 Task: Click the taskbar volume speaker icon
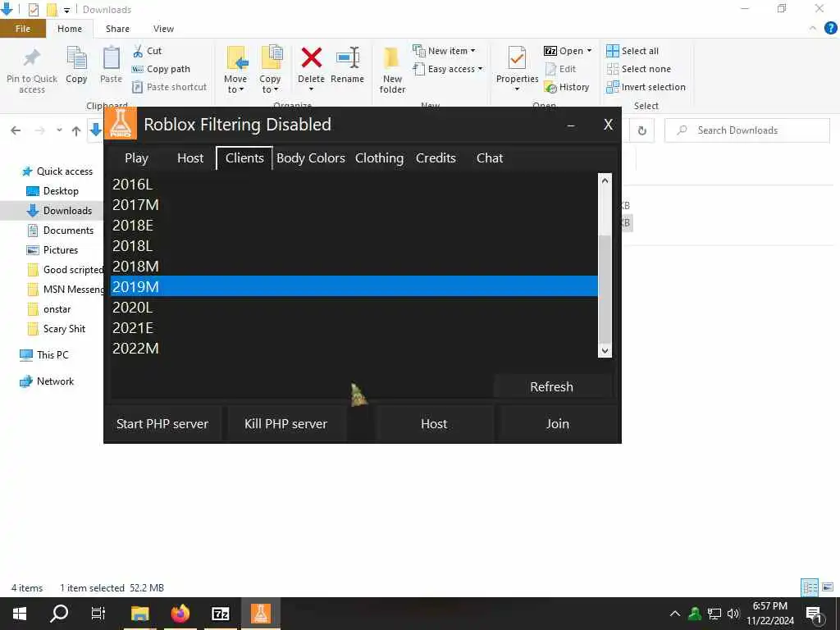[x=733, y=614]
